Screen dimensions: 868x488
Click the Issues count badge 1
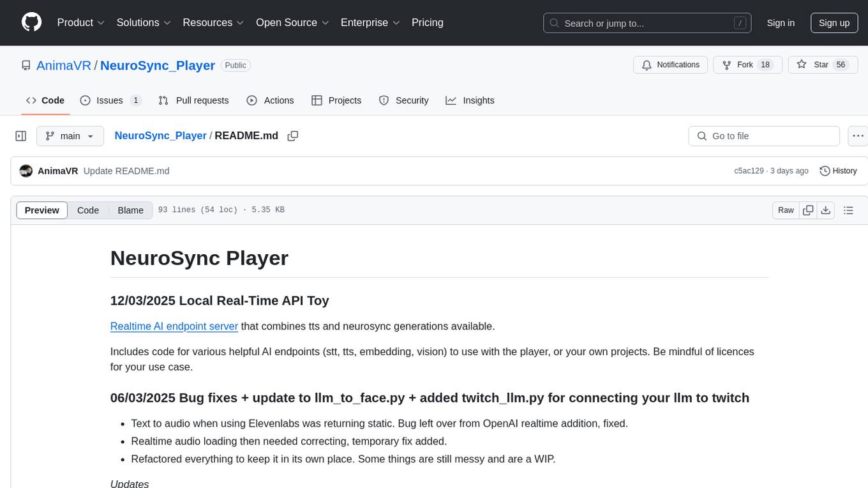coord(135,100)
